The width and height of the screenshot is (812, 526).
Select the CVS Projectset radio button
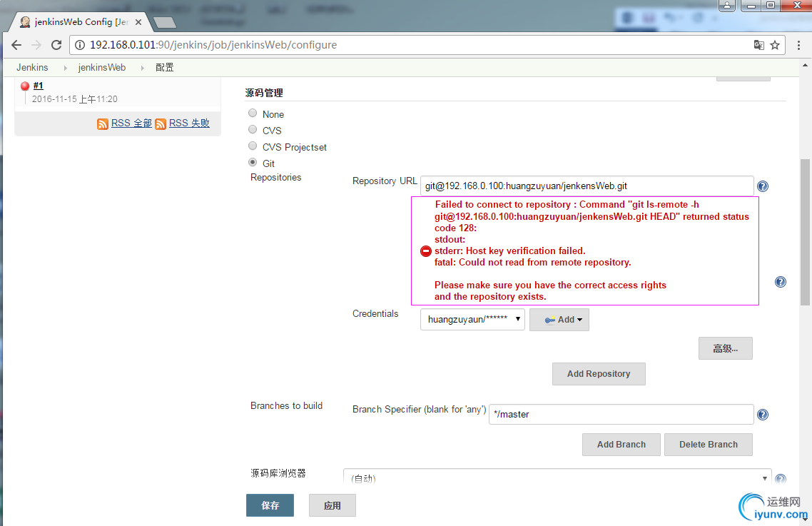coord(253,146)
